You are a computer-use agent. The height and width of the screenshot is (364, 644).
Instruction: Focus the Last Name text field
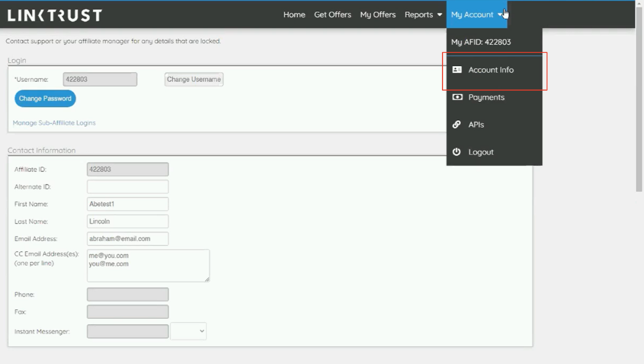click(x=127, y=221)
